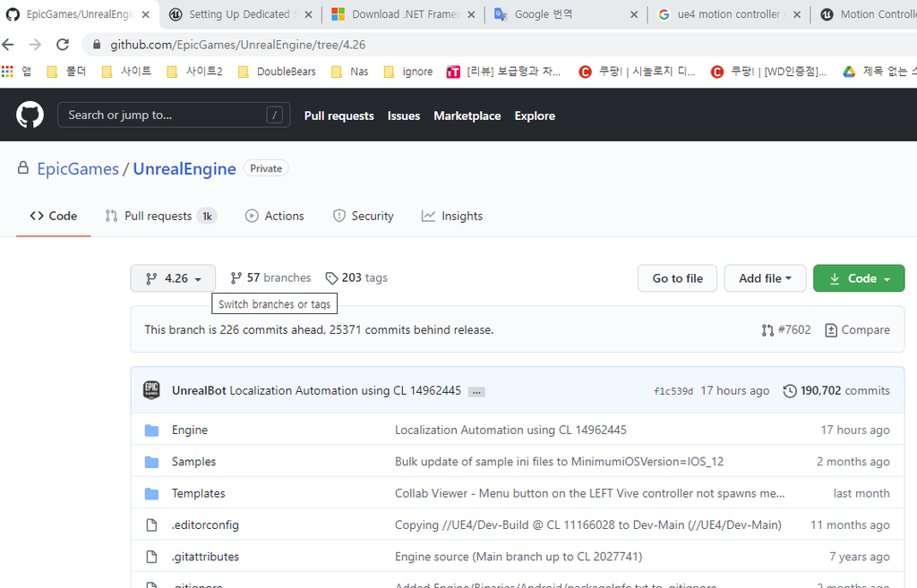Click the Engine folder icon

coord(151,430)
